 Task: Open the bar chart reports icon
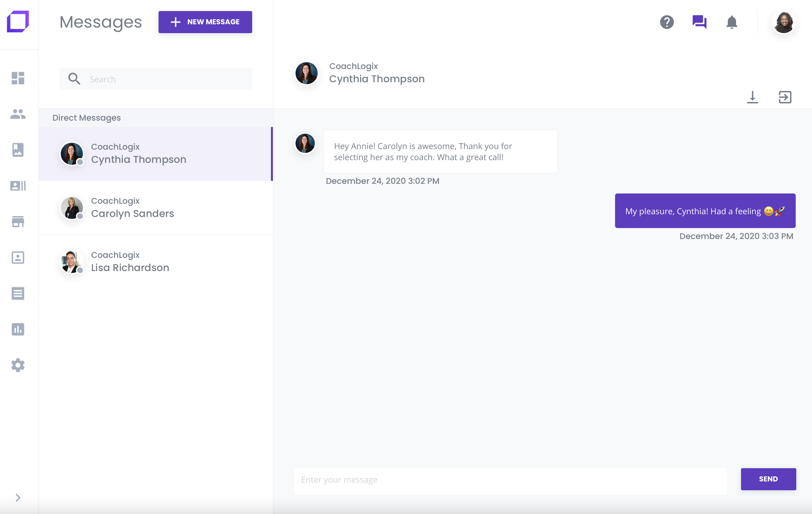pos(18,329)
